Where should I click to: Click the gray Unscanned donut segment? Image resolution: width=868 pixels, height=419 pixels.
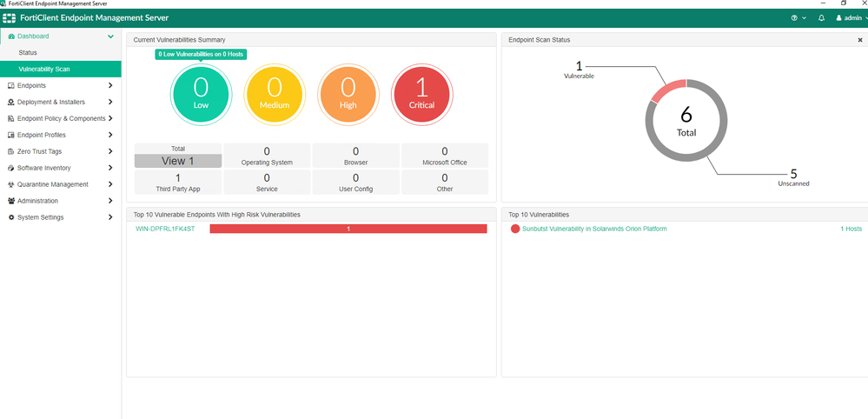714,147
